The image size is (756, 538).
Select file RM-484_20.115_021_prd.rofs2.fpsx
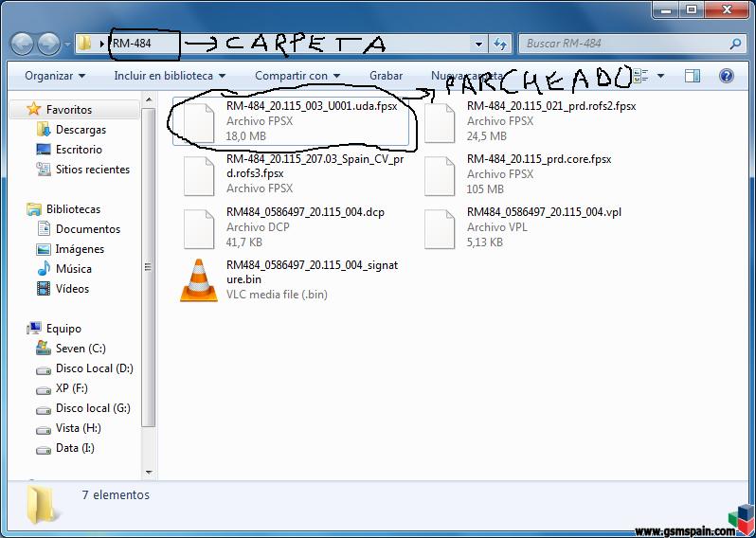[x=551, y=106]
